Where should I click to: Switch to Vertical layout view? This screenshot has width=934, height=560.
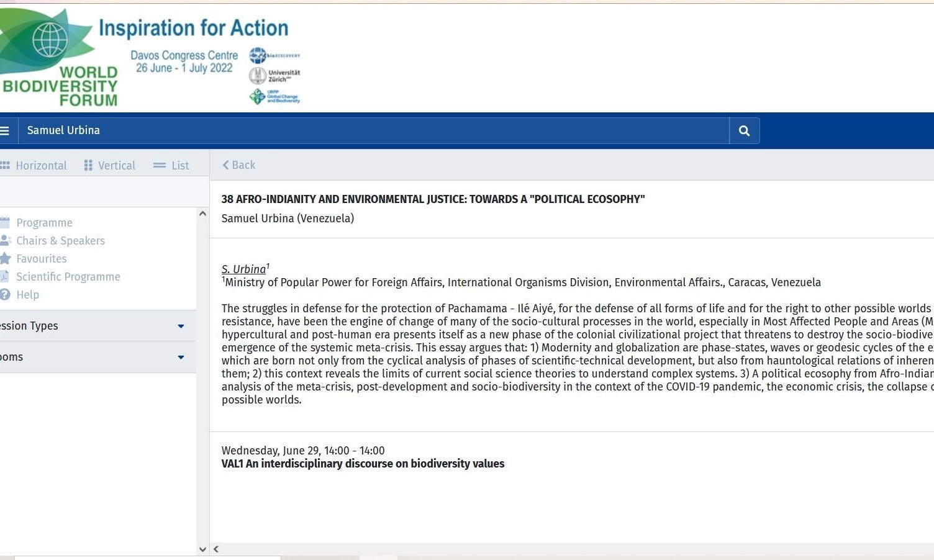pyautogui.click(x=109, y=165)
